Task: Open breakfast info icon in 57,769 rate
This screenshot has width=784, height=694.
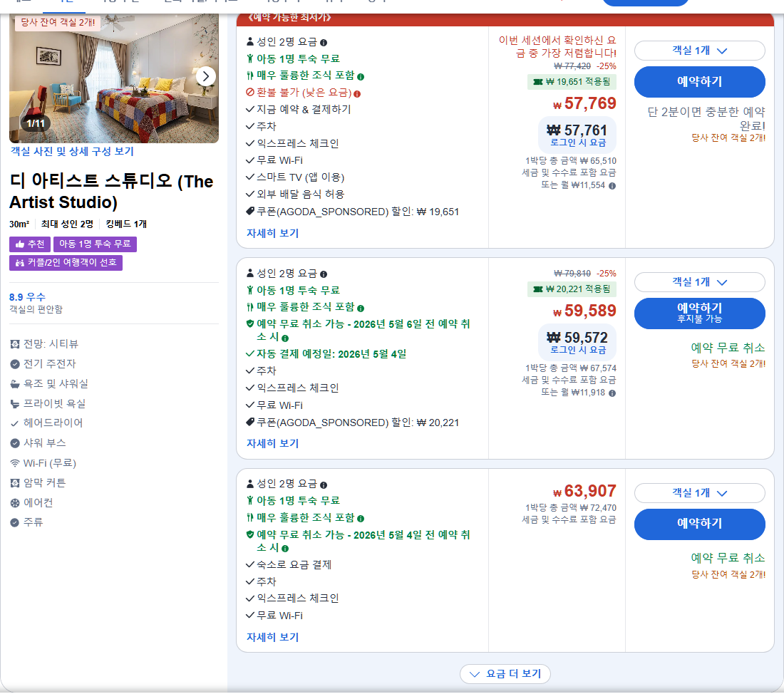Action: tap(361, 76)
